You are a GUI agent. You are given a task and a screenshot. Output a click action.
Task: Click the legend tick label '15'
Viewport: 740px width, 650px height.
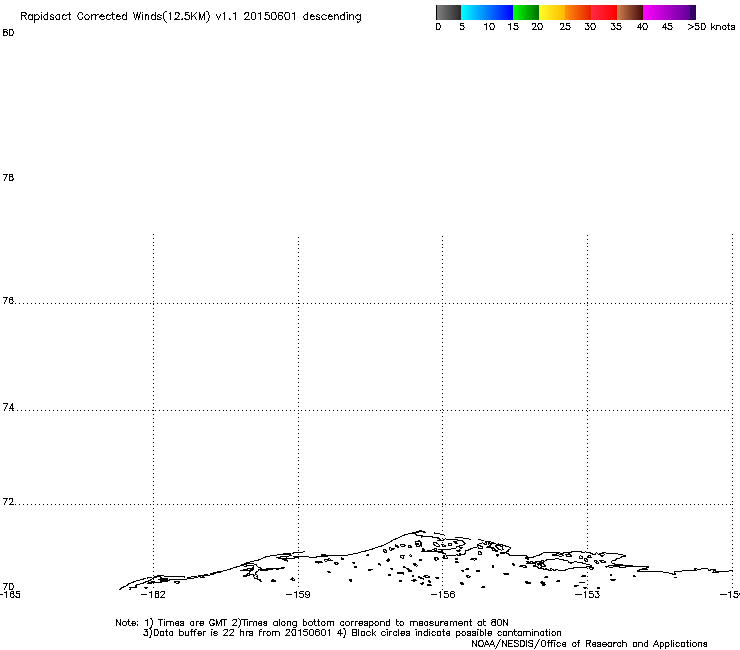coord(513,27)
